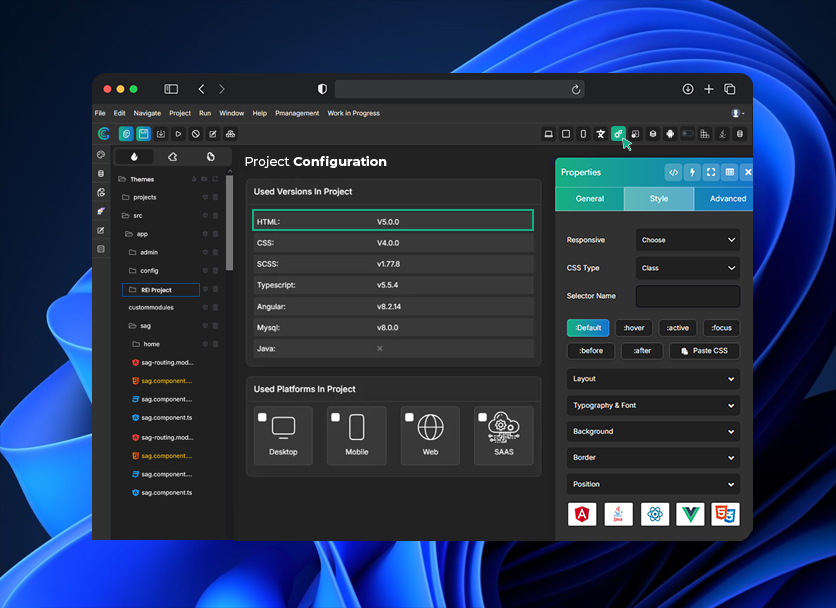Flip the toggle switch in top toolbar
The height and width of the screenshot is (608, 836).
click(x=688, y=134)
